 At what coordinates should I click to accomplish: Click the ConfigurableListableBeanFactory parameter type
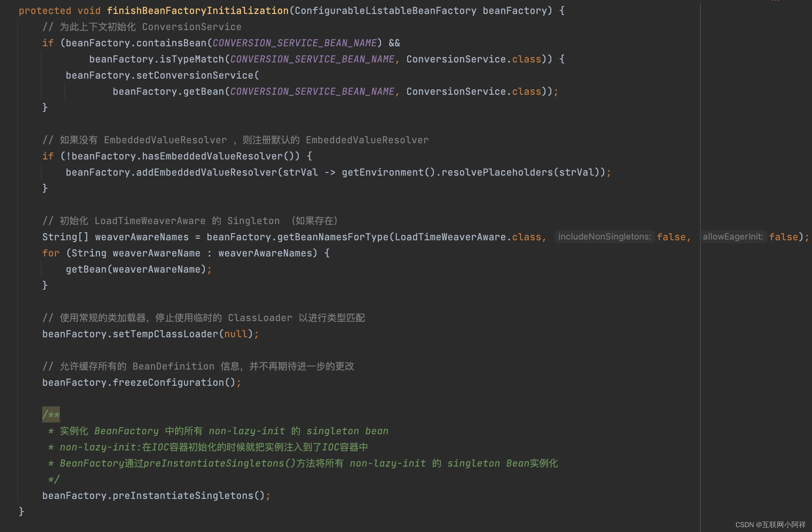point(385,11)
